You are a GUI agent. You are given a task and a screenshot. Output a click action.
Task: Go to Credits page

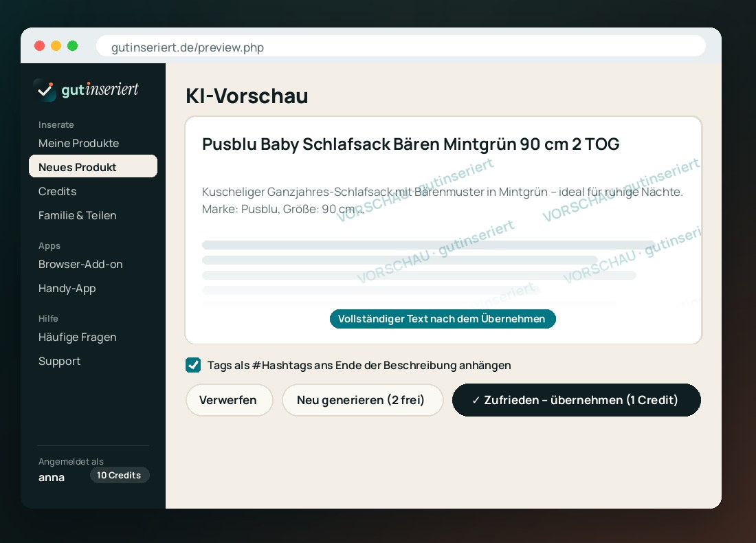pyautogui.click(x=57, y=192)
